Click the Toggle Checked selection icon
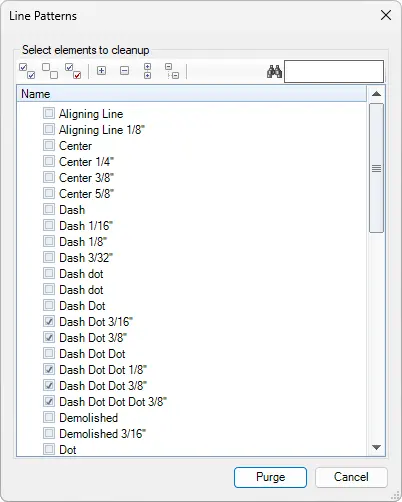402x502 pixels. click(x=73, y=71)
